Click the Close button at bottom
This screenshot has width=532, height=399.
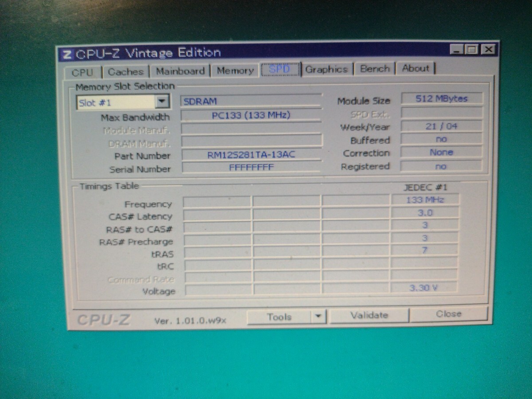(x=449, y=314)
